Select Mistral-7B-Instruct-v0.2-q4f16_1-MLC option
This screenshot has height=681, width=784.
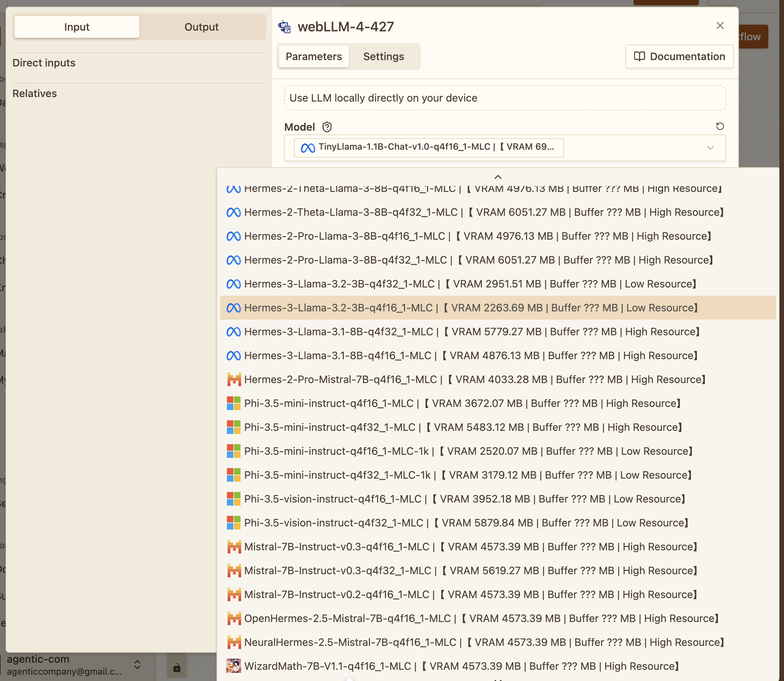[x=498, y=595]
